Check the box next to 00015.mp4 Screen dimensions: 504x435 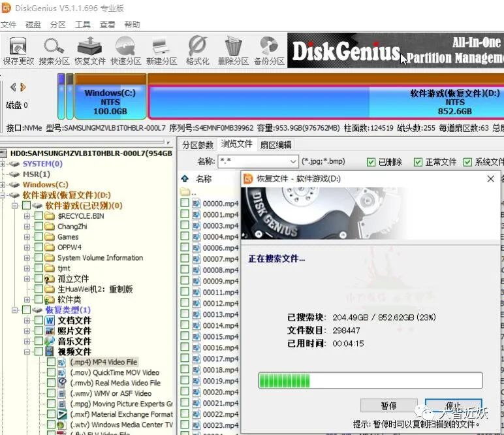pyautogui.click(x=185, y=336)
